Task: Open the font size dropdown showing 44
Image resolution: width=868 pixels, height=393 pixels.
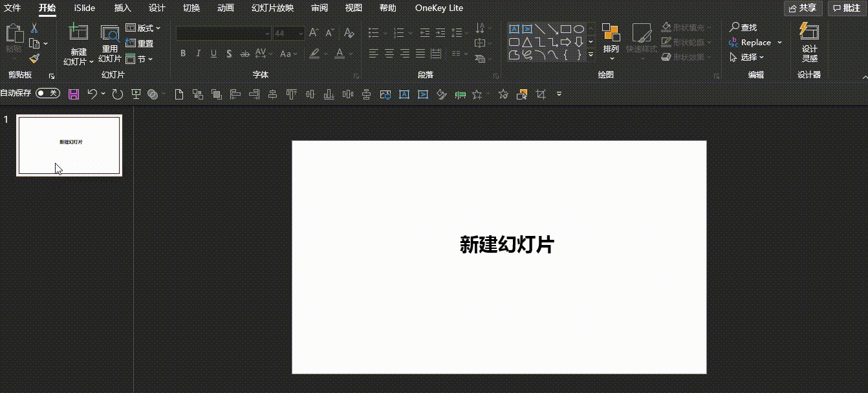Action: pos(288,33)
